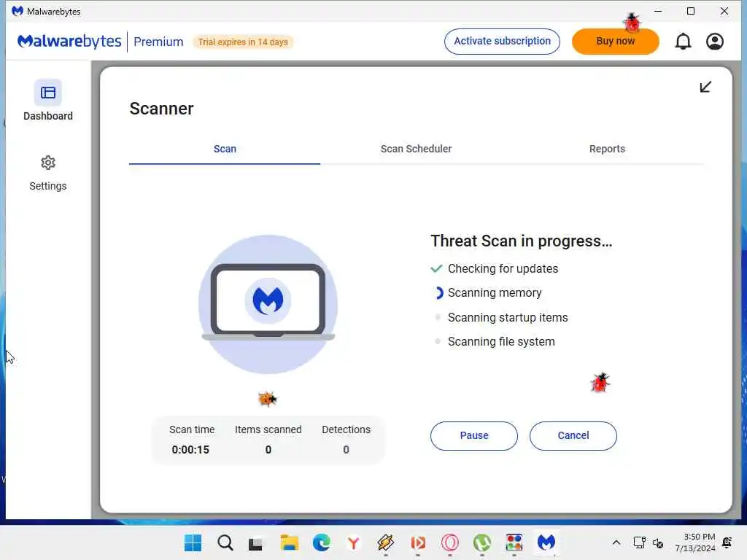Switch to the Reports tab
The height and width of the screenshot is (560, 747).
click(607, 149)
